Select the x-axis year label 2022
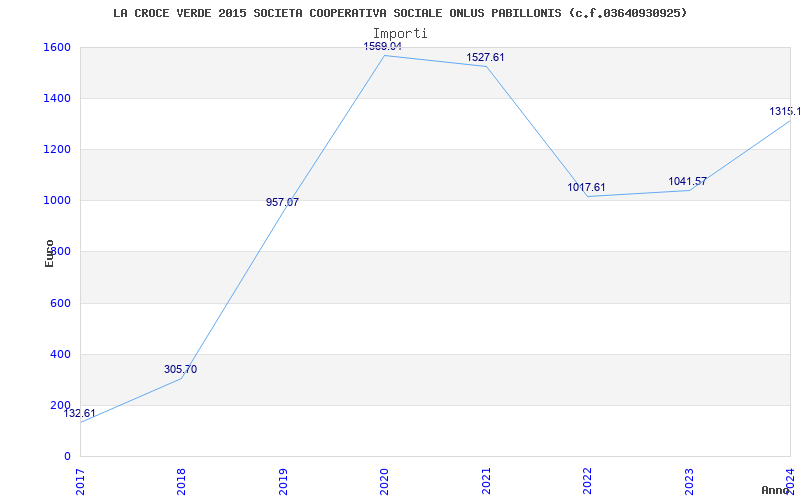This screenshot has width=800, height=500. point(588,481)
